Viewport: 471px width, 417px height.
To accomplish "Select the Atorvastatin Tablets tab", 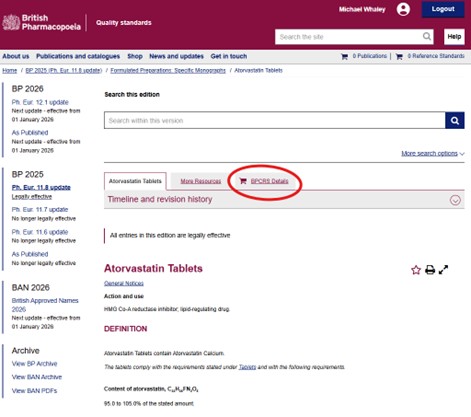I will click(135, 181).
